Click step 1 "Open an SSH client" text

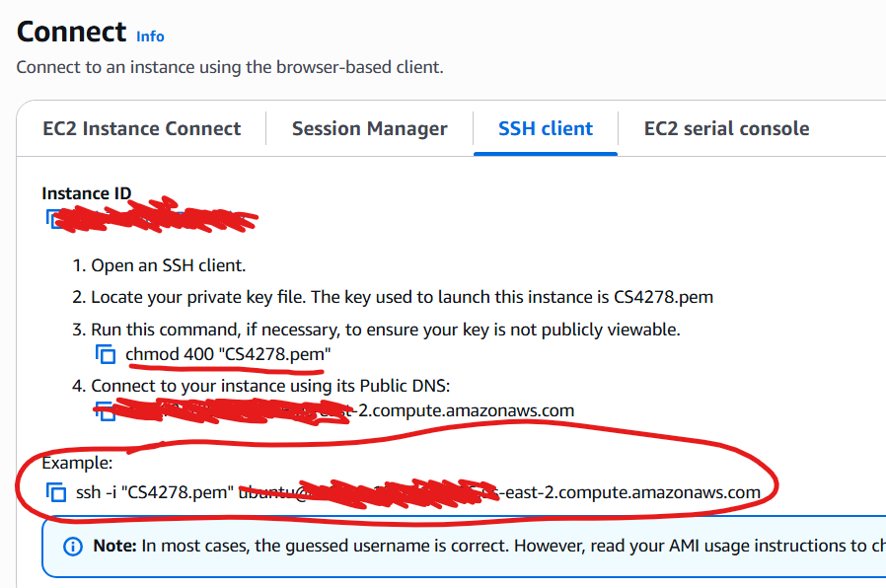[x=168, y=265]
